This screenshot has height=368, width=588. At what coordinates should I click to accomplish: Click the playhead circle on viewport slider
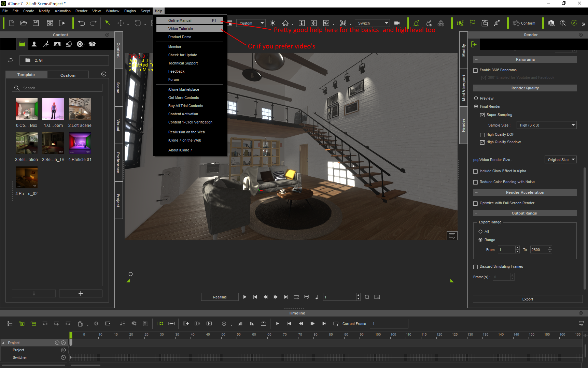[x=130, y=274]
